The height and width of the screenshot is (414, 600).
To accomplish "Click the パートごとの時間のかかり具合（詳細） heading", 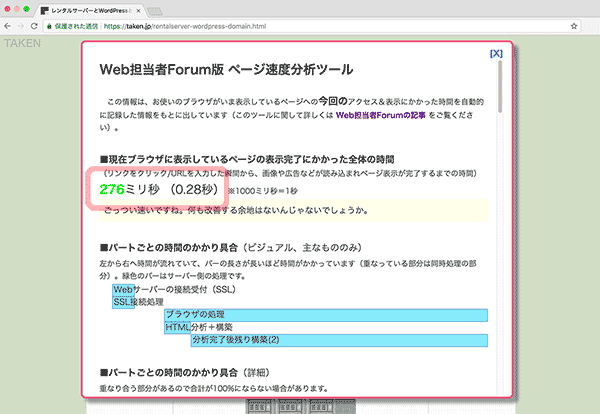I will [x=184, y=372].
